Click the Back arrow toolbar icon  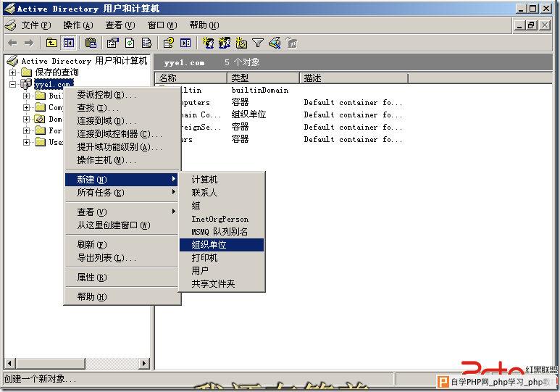(x=12, y=43)
